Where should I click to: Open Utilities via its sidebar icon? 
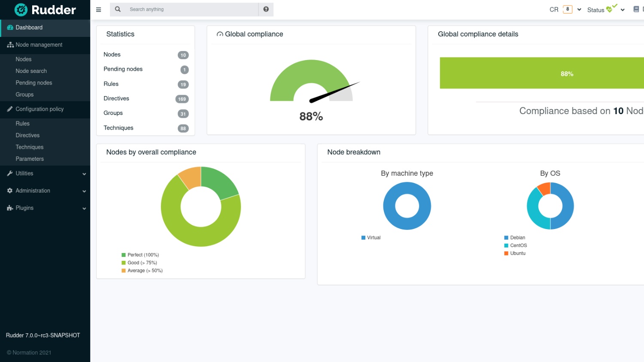coord(9,173)
